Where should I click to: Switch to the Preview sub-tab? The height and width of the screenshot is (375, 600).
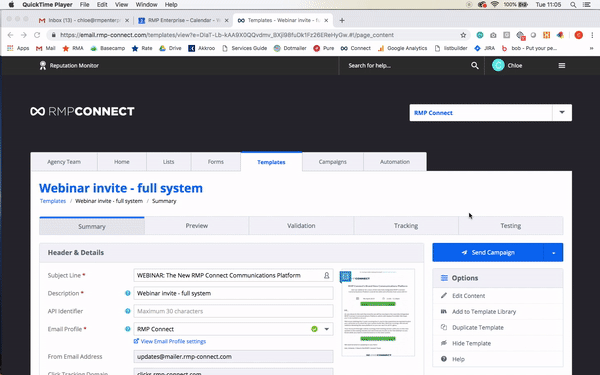[197, 226]
